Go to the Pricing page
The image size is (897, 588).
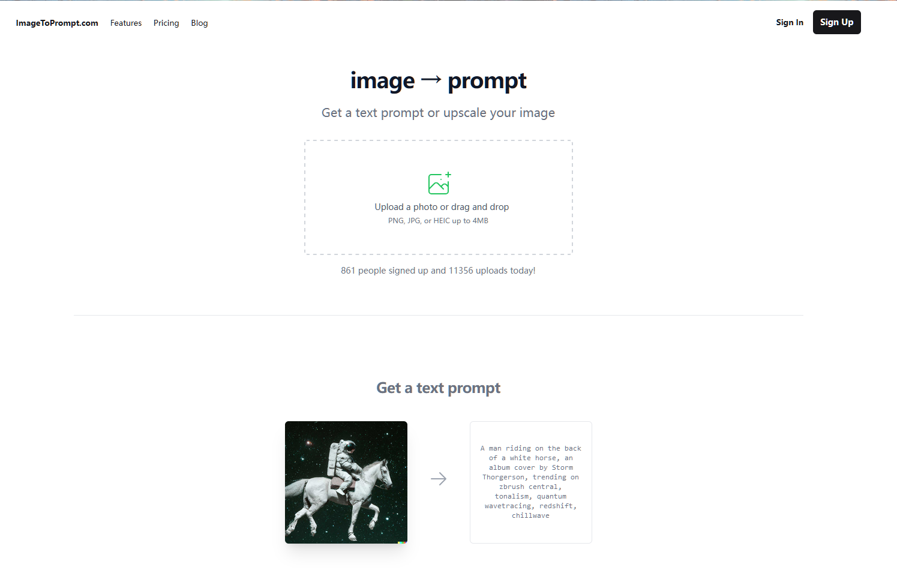pyautogui.click(x=166, y=23)
